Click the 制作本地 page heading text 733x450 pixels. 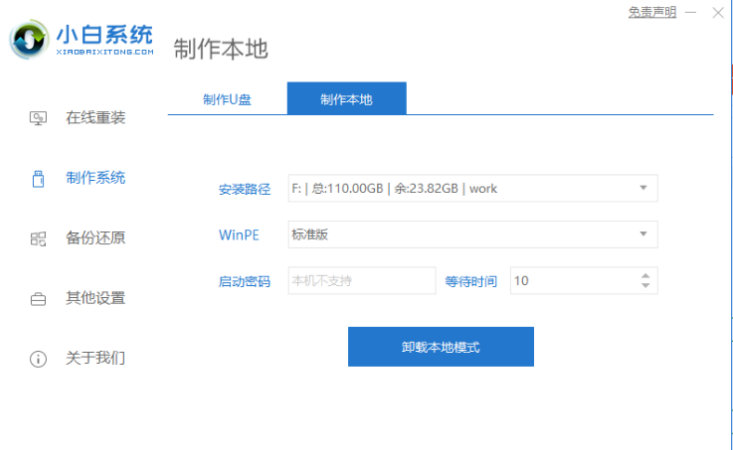(221, 49)
